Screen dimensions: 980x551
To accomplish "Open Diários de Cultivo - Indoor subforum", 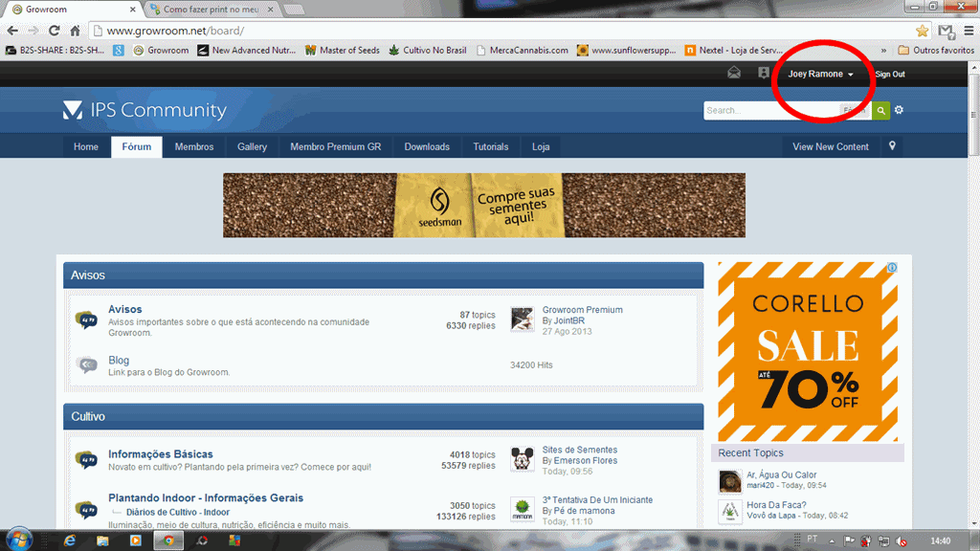I will [x=177, y=513].
